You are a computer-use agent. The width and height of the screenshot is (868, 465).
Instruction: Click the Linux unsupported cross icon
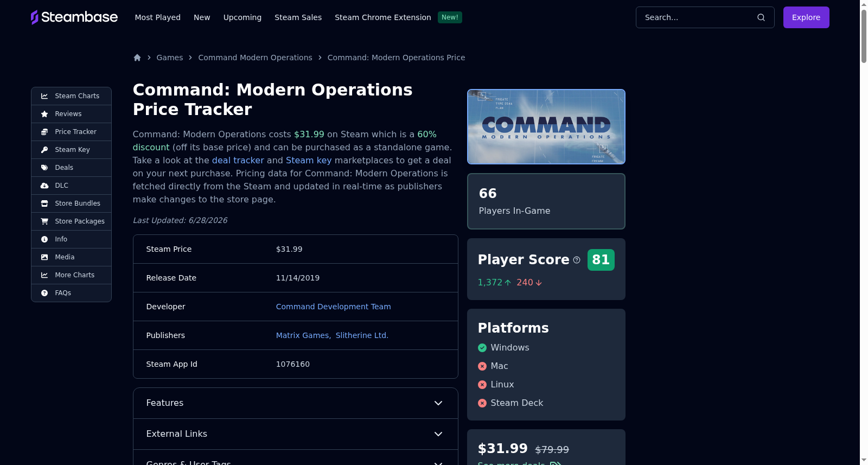pyautogui.click(x=482, y=385)
